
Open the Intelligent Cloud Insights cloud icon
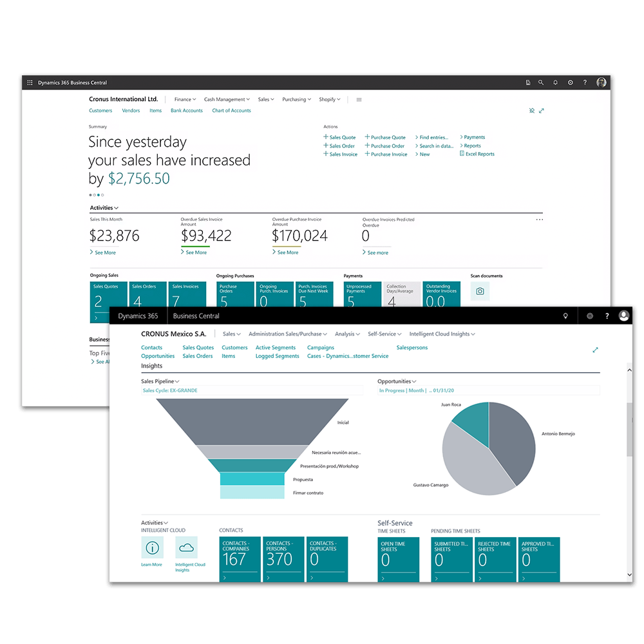click(187, 547)
